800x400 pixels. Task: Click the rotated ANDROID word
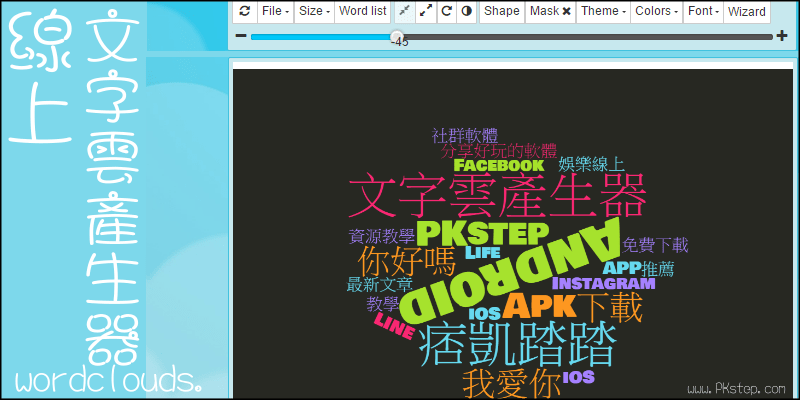[x=510, y=273]
